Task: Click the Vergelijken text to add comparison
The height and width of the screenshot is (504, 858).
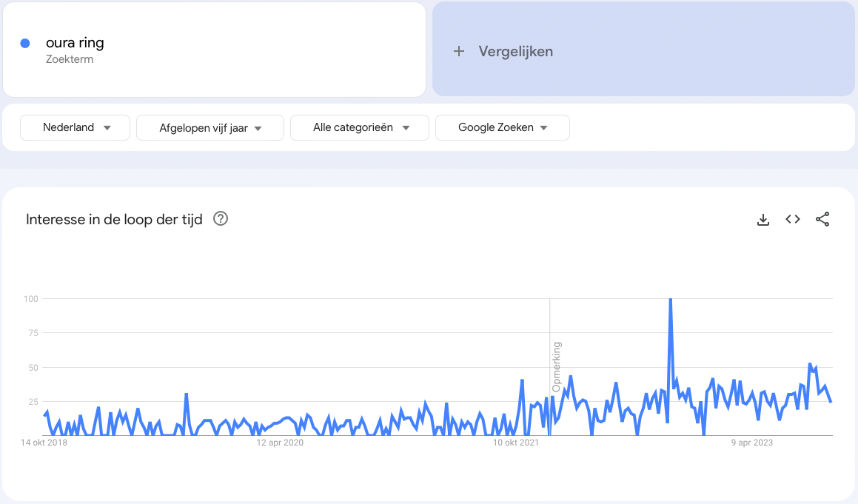Action: click(x=515, y=51)
